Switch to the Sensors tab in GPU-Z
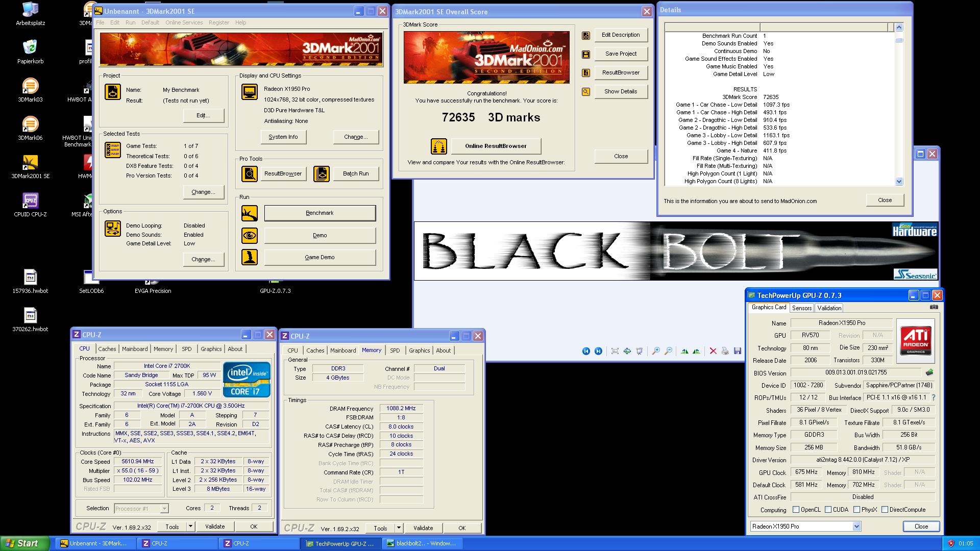The width and height of the screenshot is (980, 551). pos(802,308)
